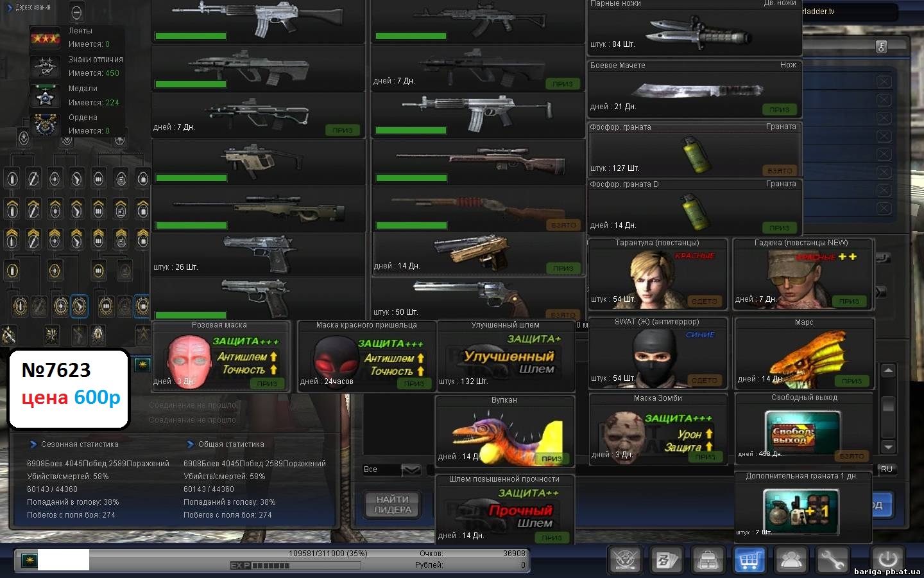Click the НАЙТИ ЛИДЕРА button
This screenshot has width=924, height=578.
coord(392,504)
